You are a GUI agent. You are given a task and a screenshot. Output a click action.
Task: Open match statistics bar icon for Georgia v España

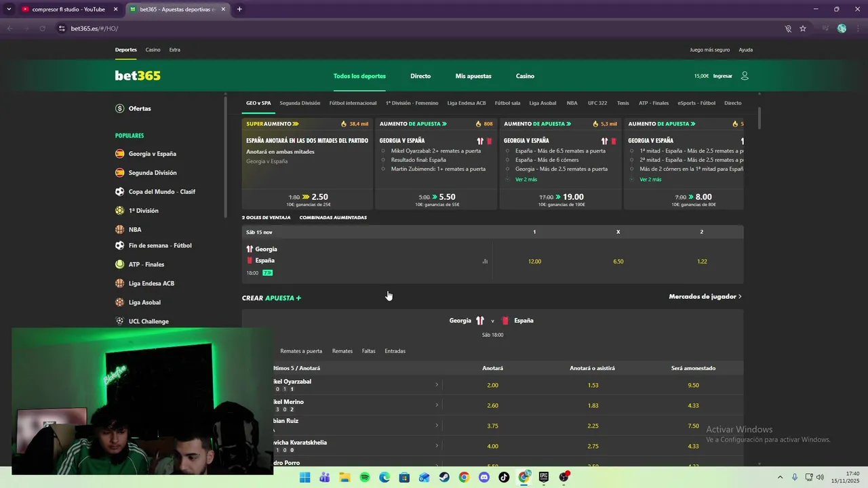coord(485,261)
